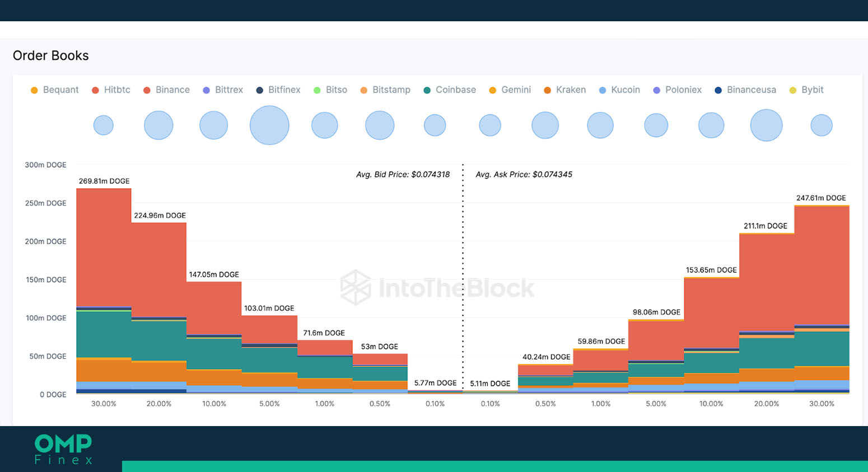
Task: Select the bubble above the 40.24m DOGE bar
Action: 545,125
